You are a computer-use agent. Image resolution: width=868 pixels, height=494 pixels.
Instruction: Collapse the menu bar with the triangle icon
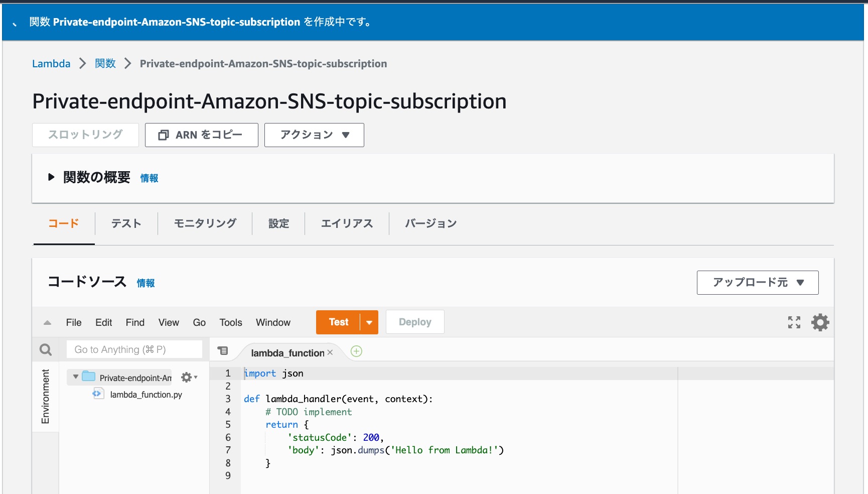[x=48, y=322]
